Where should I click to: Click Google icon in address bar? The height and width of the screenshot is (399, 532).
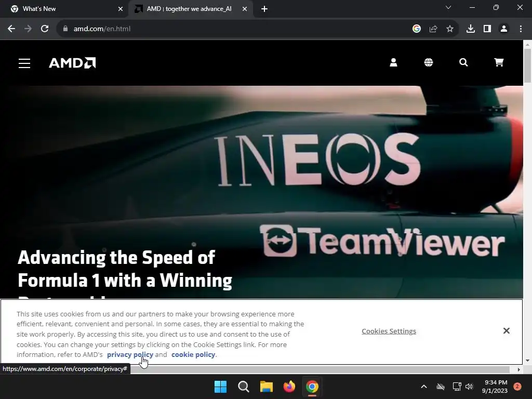coord(417,29)
